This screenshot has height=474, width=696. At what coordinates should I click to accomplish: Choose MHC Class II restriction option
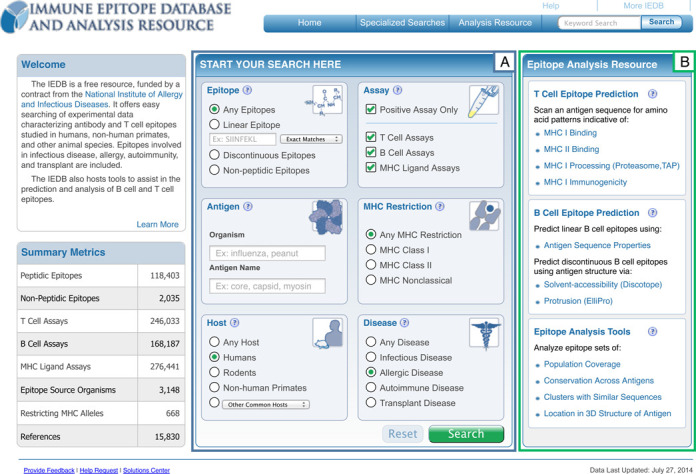(372, 265)
